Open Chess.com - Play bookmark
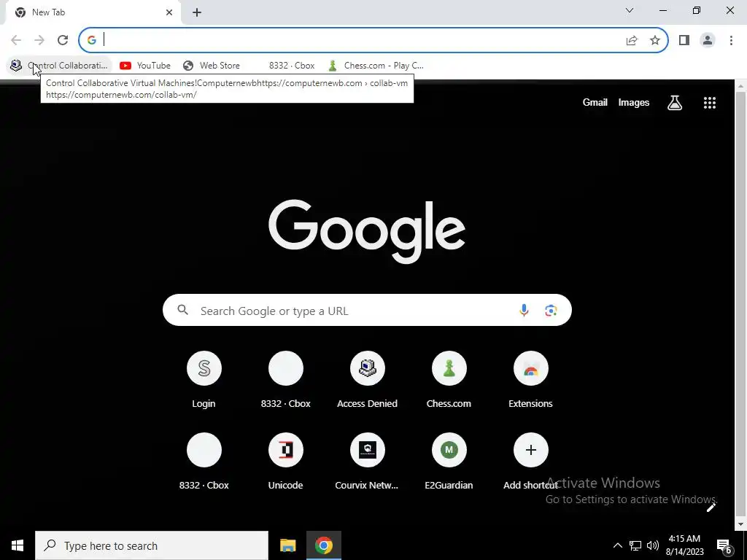This screenshot has width=747, height=560. pyautogui.click(x=376, y=65)
